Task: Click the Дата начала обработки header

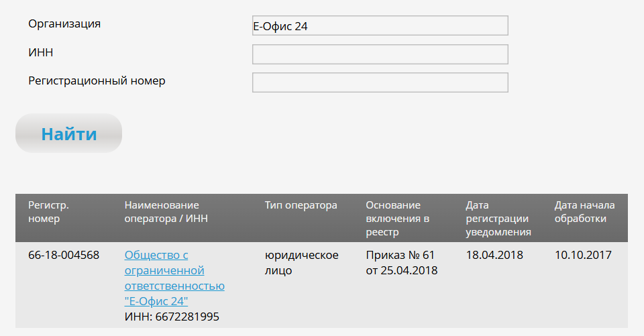Action: (x=584, y=212)
